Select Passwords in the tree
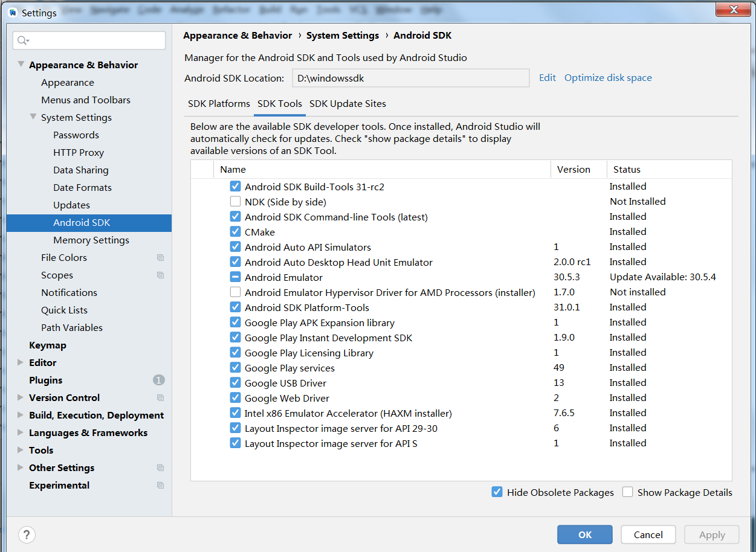 click(76, 135)
